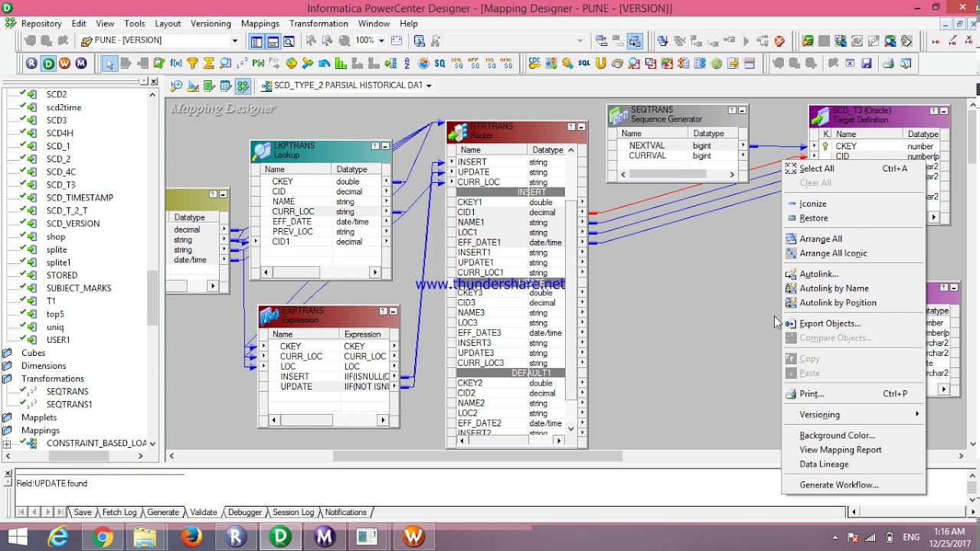Open the PUNE - [VERSION] repository dropdown
The image size is (980, 551).
[235, 41]
